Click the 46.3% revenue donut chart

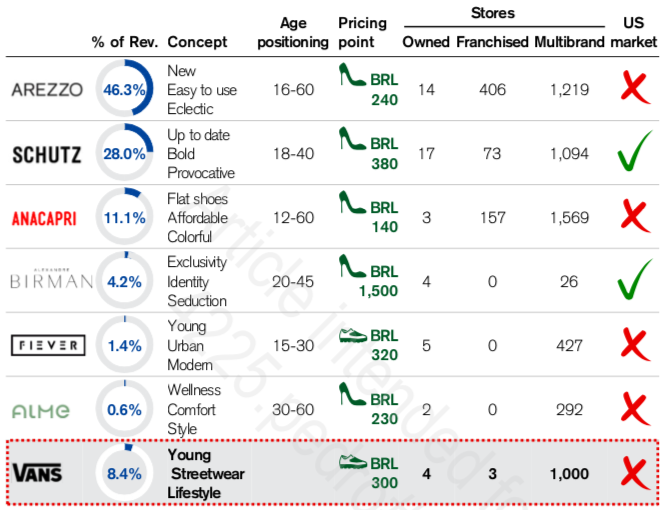coord(124,88)
